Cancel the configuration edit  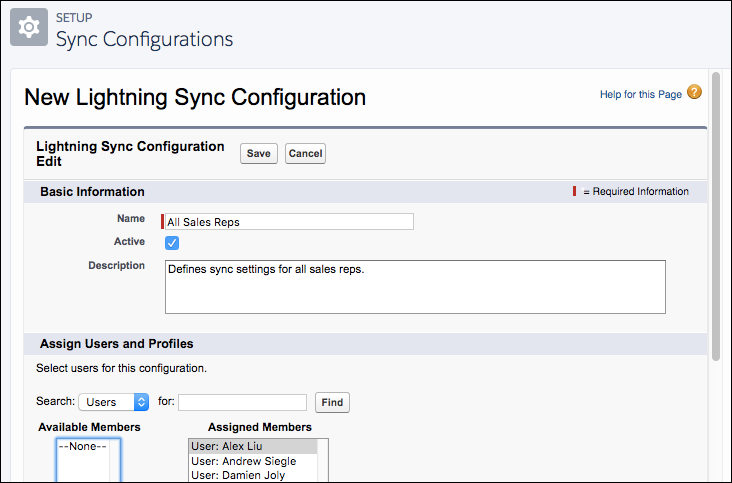[305, 154]
